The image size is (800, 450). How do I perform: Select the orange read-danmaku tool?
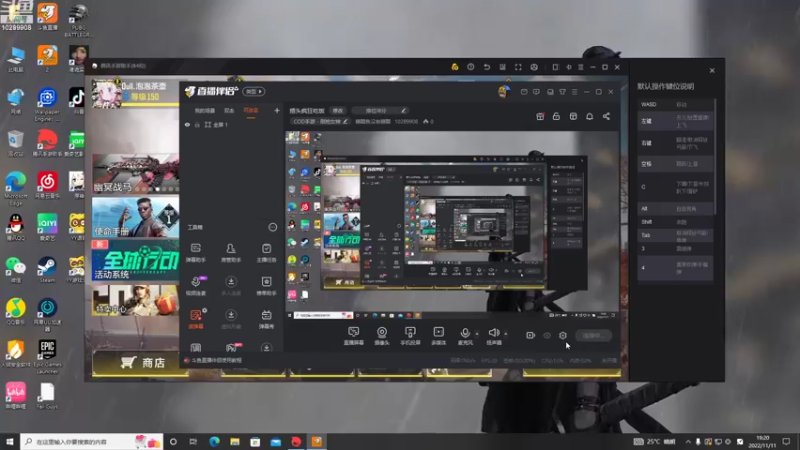[x=196, y=318]
